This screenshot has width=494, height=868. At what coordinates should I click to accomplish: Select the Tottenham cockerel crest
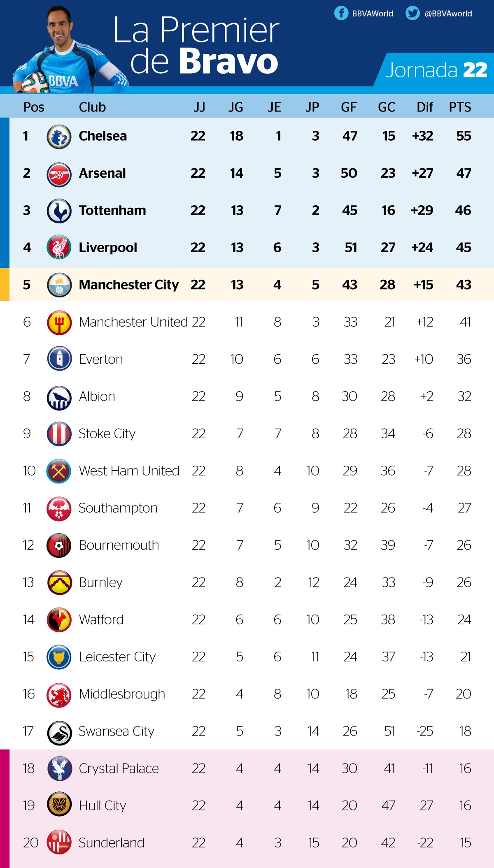click(59, 211)
